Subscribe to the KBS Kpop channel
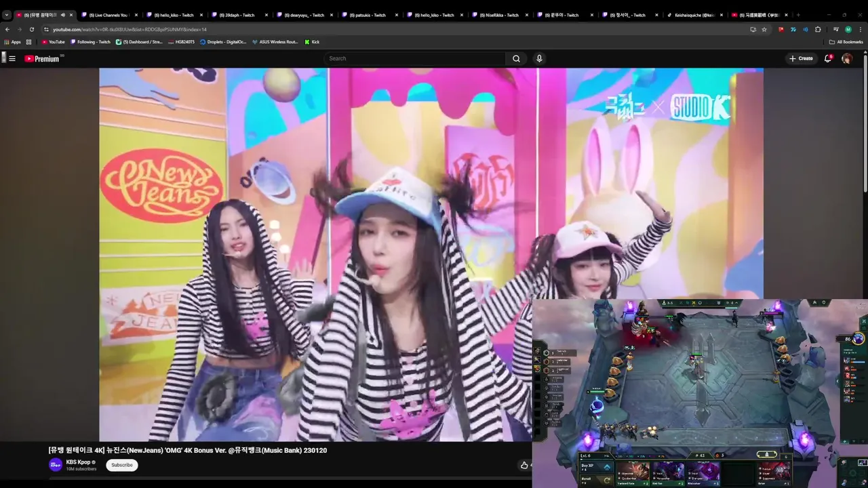 tap(122, 465)
